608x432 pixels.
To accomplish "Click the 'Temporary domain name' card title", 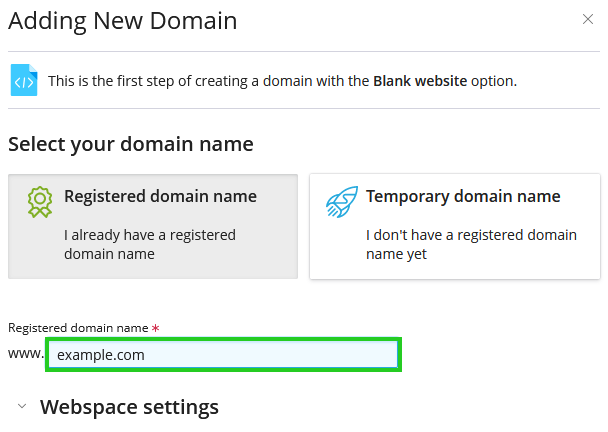I will [463, 197].
